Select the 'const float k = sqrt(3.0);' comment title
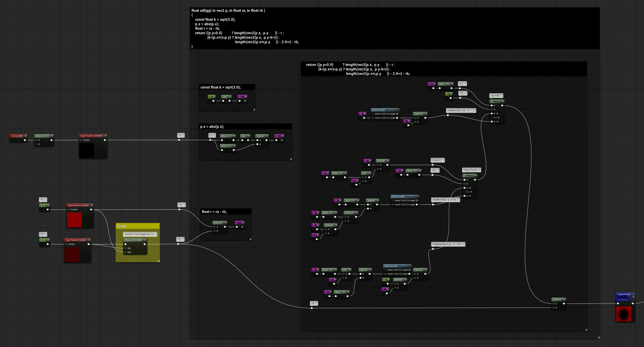Screen dimensions: 644x347 (221, 87)
